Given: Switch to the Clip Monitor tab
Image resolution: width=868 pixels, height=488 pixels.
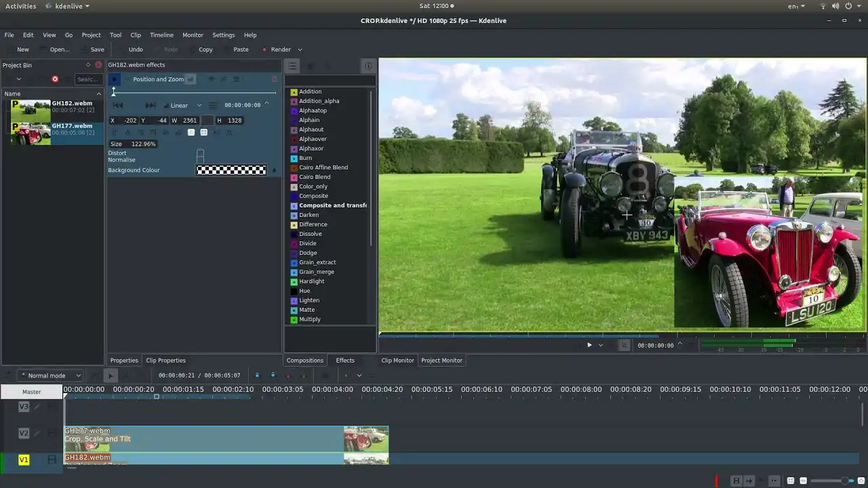Looking at the screenshot, I should pyautogui.click(x=397, y=361).
